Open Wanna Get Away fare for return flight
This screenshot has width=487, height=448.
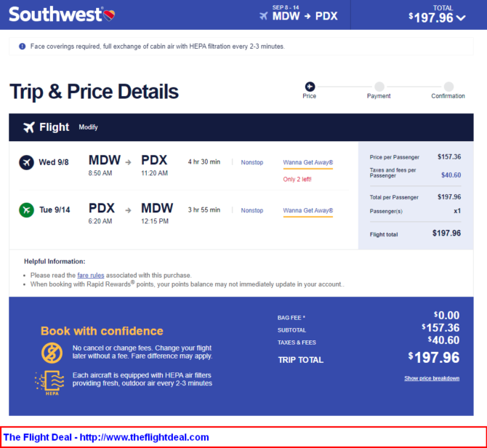point(307,211)
